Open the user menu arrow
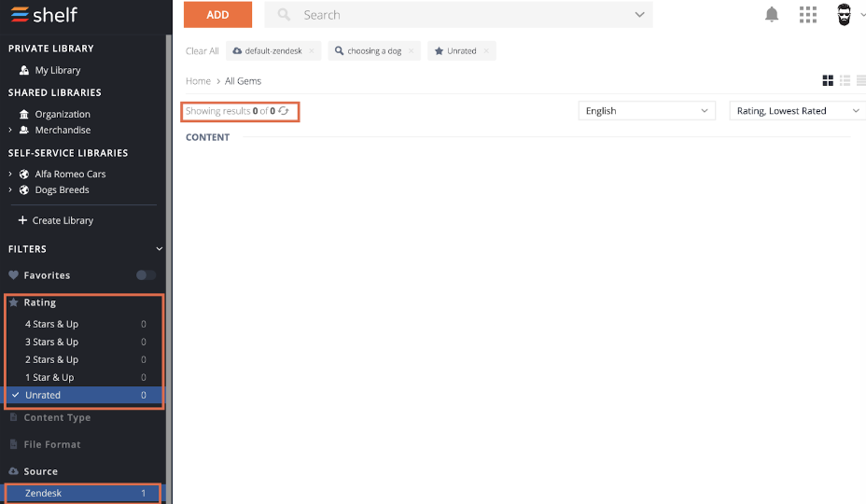Image resolution: width=866 pixels, height=504 pixels. point(862,15)
